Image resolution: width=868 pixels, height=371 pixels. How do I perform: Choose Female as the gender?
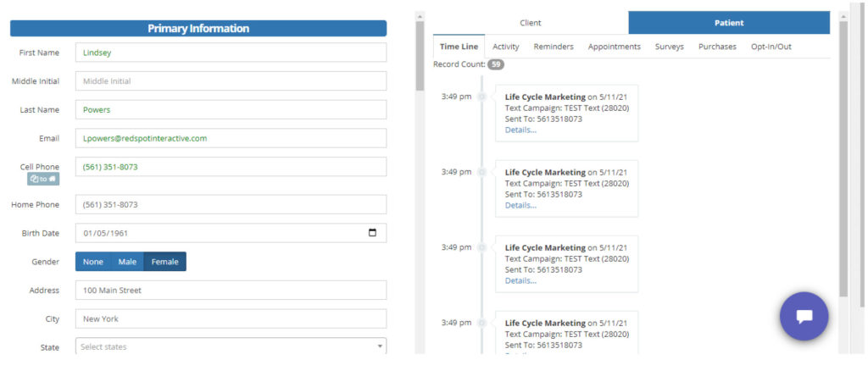pos(164,262)
